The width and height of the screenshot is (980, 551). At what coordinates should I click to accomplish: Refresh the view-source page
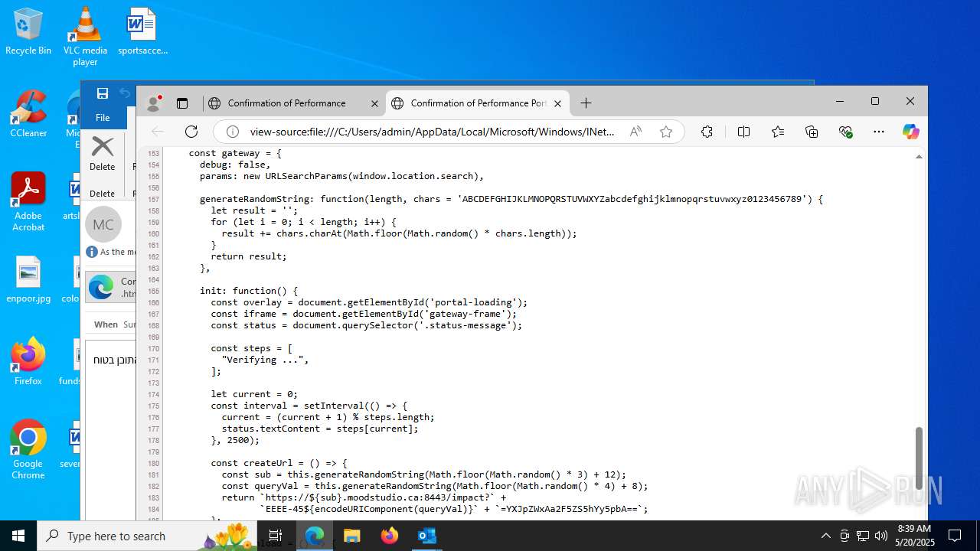click(191, 132)
